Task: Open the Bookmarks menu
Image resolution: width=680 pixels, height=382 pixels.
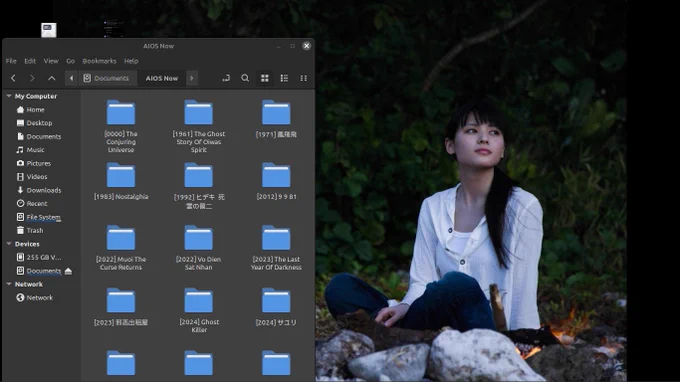Action: 99,61
